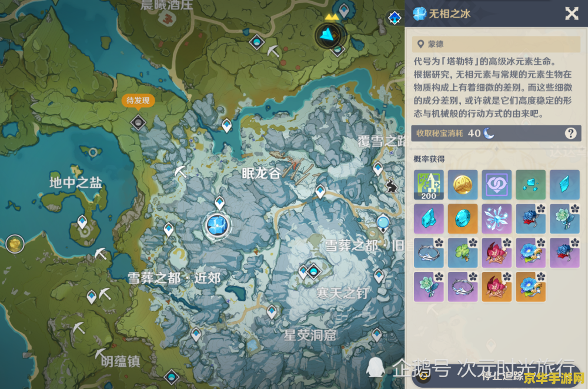Close the 无相之冰 info panel

572,14
